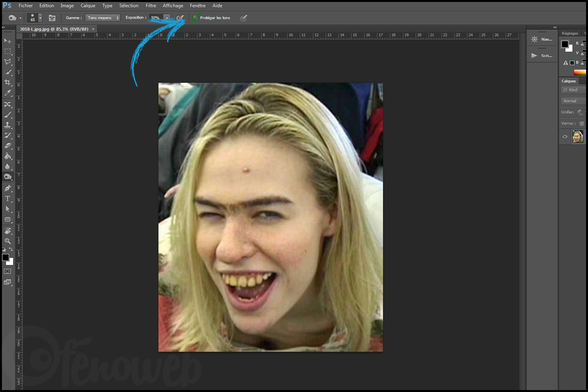
Task: Swap foreground and background colors in toolbox
Action: (11, 250)
